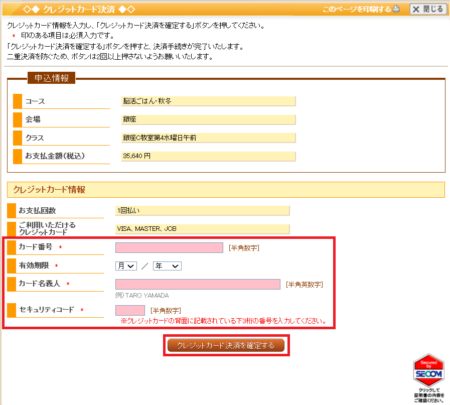Click the text below the SECOM seal
This screenshot has width=450, height=405.
[429, 395]
